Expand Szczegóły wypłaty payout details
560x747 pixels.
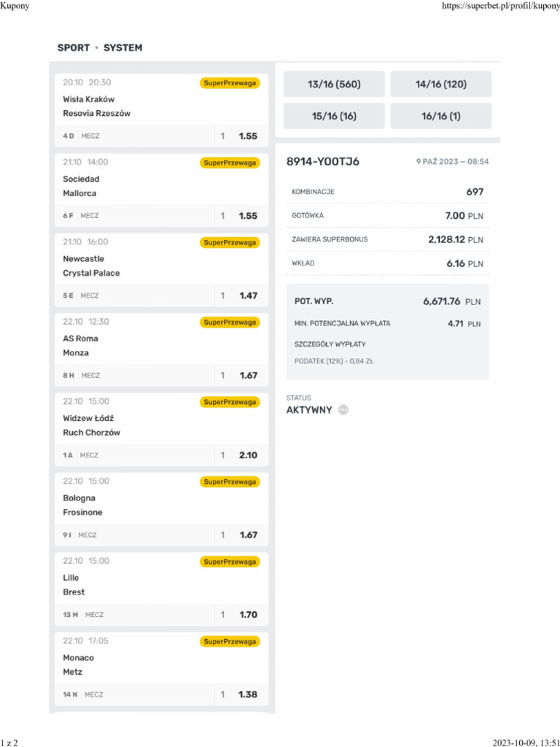pyautogui.click(x=330, y=344)
